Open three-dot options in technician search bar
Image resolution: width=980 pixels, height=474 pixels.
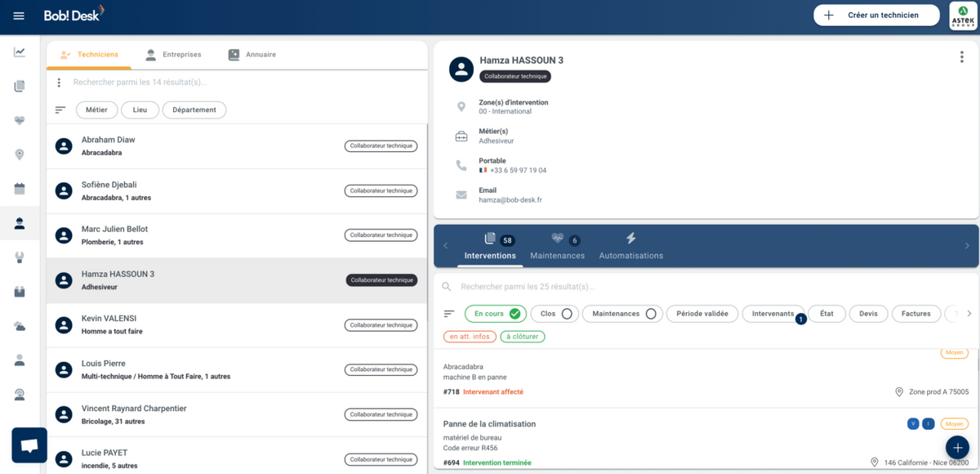[x=59, y=83]
